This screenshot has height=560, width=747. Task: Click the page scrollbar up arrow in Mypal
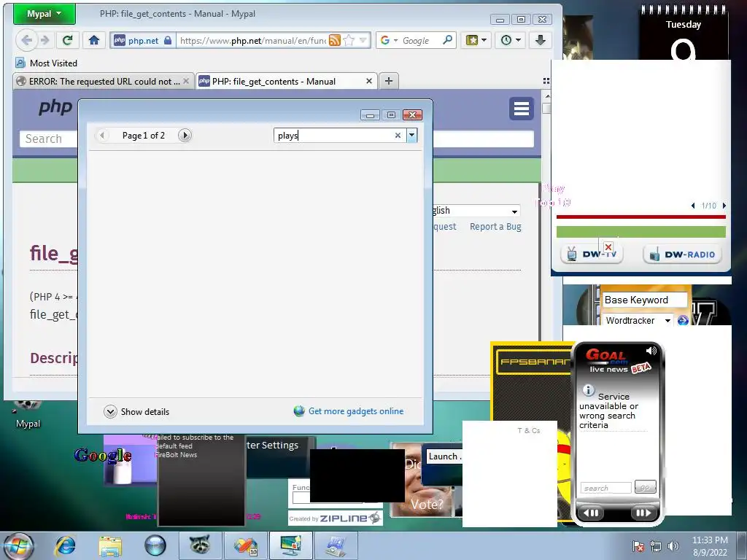547,96
